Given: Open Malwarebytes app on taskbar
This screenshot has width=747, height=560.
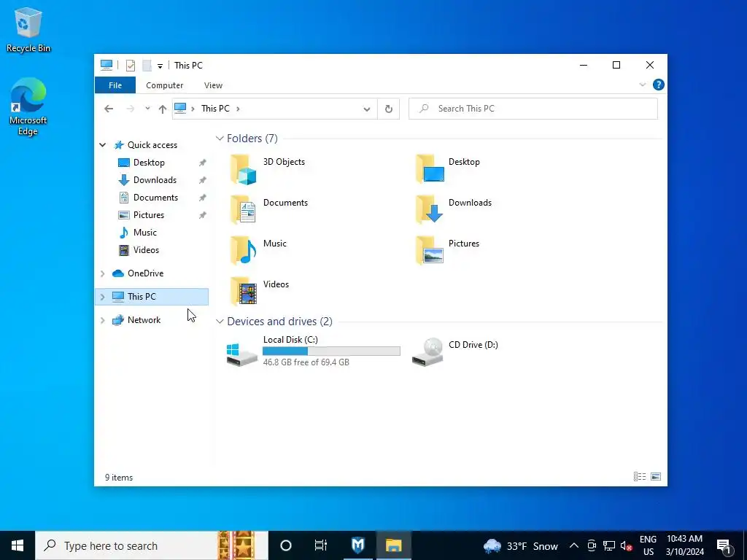Looking at the screenshot, I should (357, 545).
